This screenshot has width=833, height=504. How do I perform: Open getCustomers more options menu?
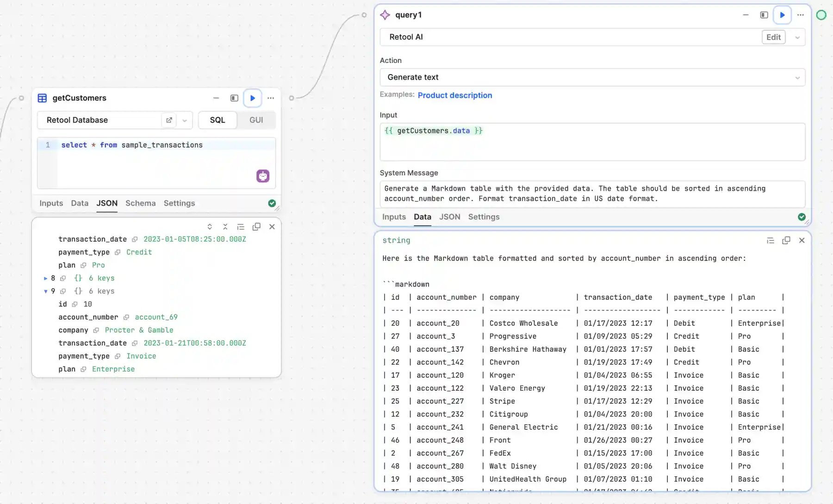click(271, 98)
